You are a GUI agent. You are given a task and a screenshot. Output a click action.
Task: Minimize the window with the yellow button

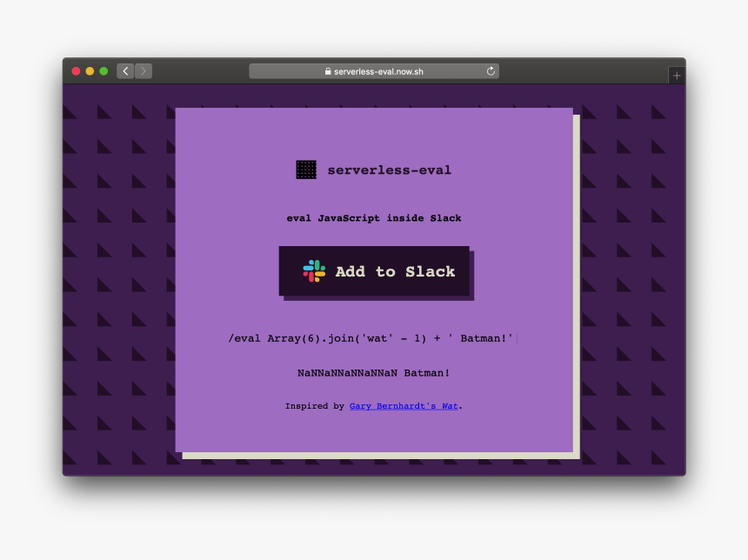pos(90,71)
